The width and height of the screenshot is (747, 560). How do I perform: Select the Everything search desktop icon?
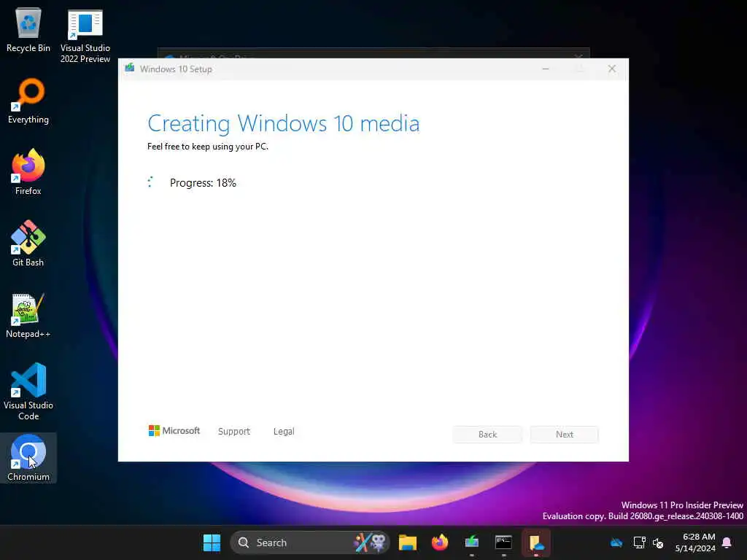(x=28, y=101)
